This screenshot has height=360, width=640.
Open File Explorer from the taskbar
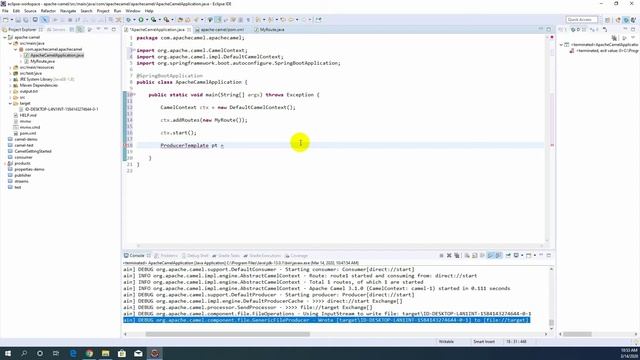click(105, 353)
